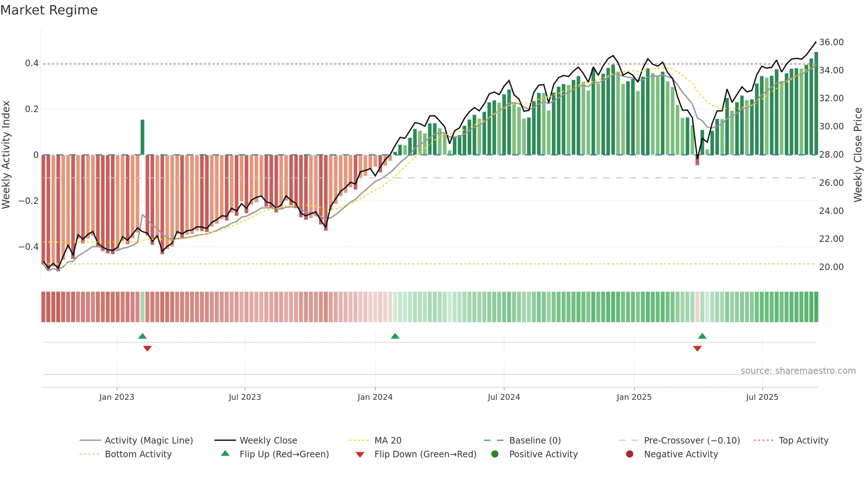Click the green circle Positive Activity icon
This screenshot has width=868, height=488.
495,454
